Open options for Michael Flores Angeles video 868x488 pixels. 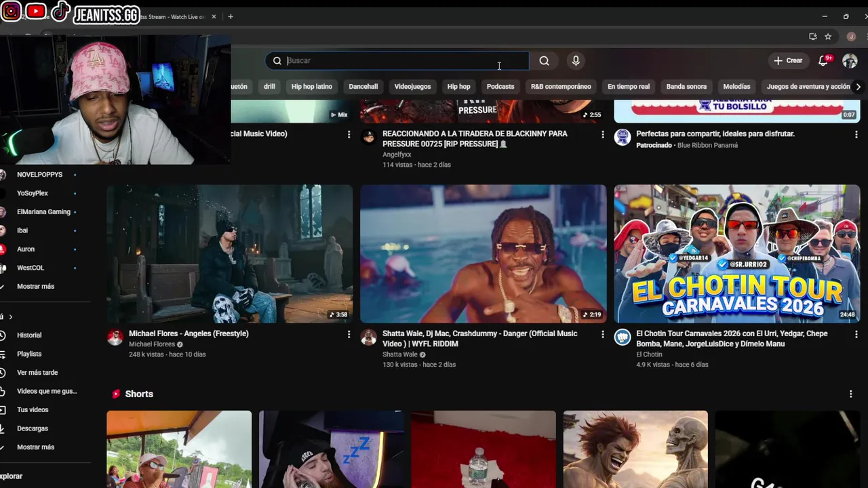[349, 334]
